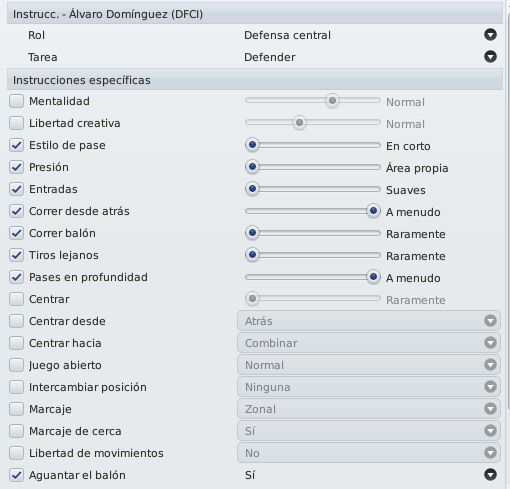Expand the Aguantar el balón dropdown arrow
Image resolution: width=510 pixels, height=489 pixels.
(x=490, y=475)
